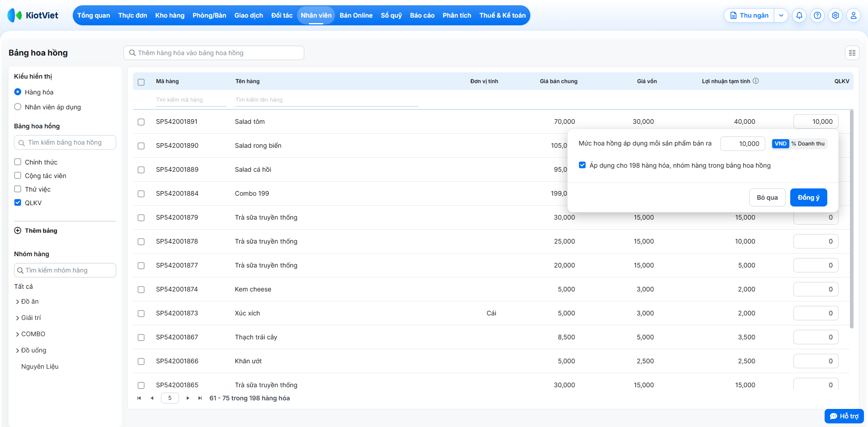Click the KiotViet logo
Image resolution: width=868 pixels, height=427 pixels.
coord(33,15)
